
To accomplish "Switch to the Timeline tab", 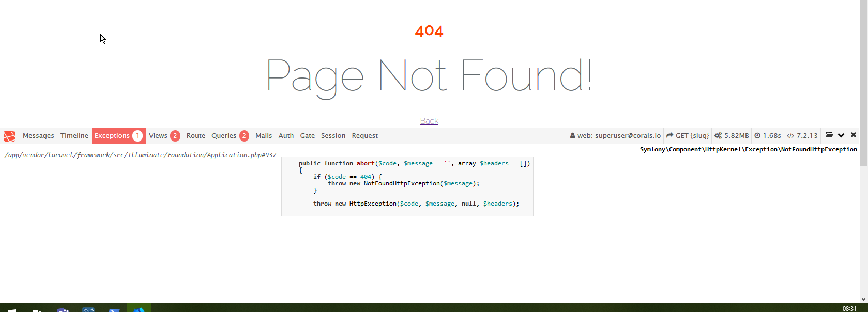I will coord(74,136).
